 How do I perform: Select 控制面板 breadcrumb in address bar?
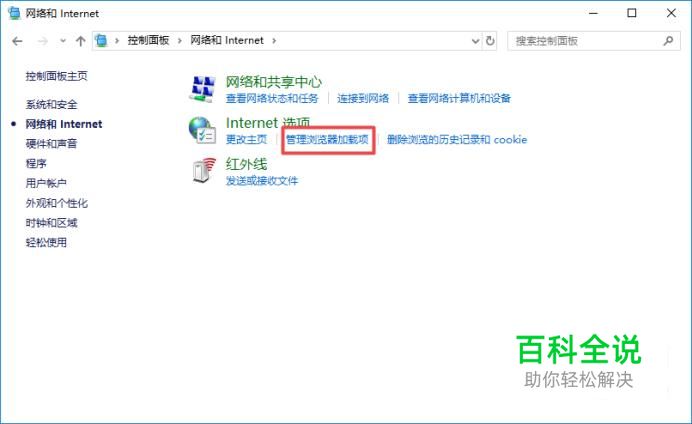pos(148,41)
